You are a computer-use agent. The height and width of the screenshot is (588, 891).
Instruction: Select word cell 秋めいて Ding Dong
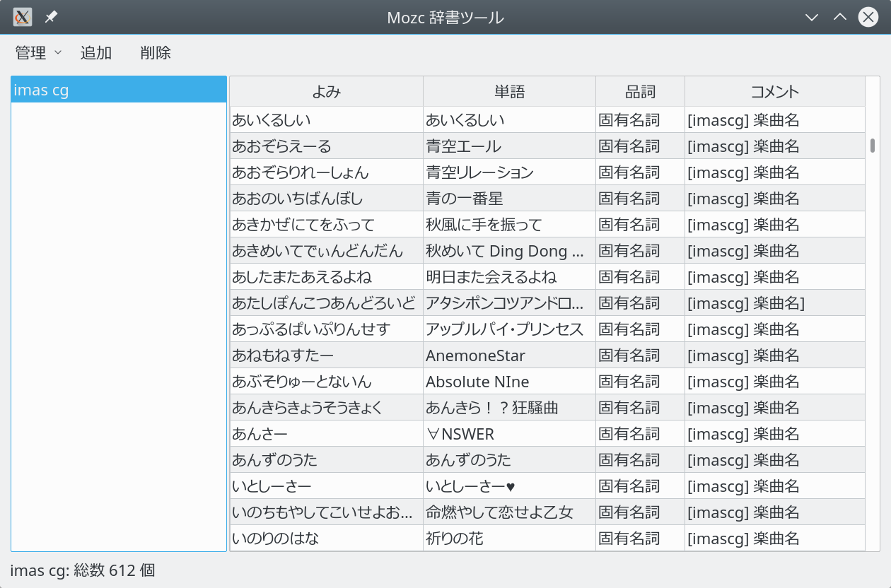509,251
